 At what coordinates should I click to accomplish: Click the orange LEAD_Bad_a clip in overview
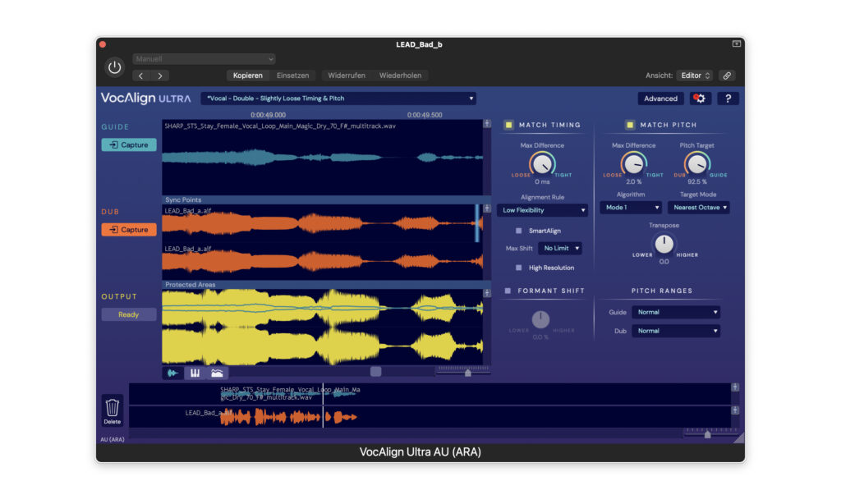288,417
